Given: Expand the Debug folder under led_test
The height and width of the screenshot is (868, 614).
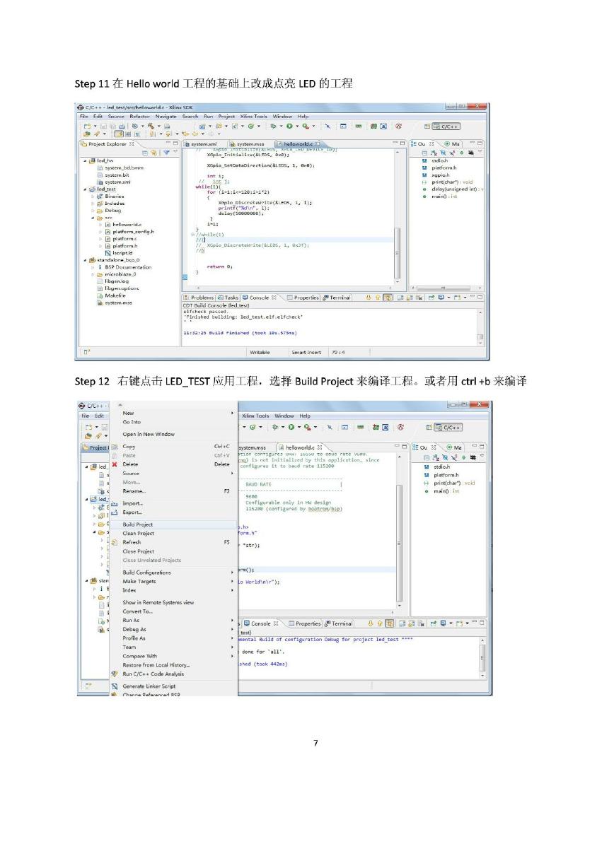Looking at the screenshot, I should [92, 211].
